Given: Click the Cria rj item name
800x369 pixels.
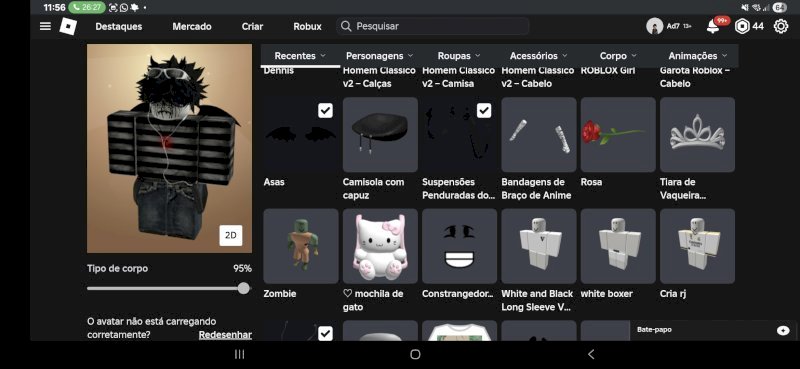Looking at the screenshot, I should (672, 294).
